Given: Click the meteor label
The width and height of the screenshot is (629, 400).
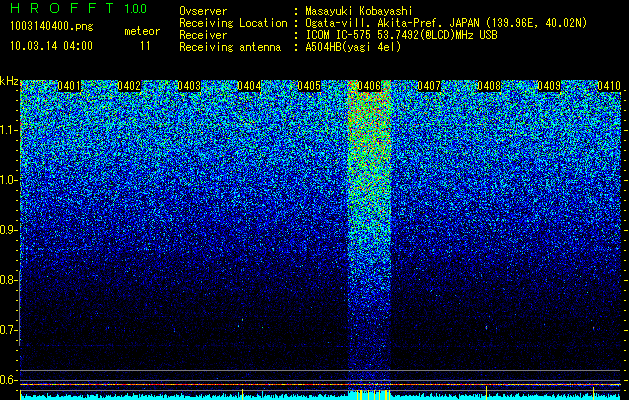Looking at the screenshot, I should point(142,31).
